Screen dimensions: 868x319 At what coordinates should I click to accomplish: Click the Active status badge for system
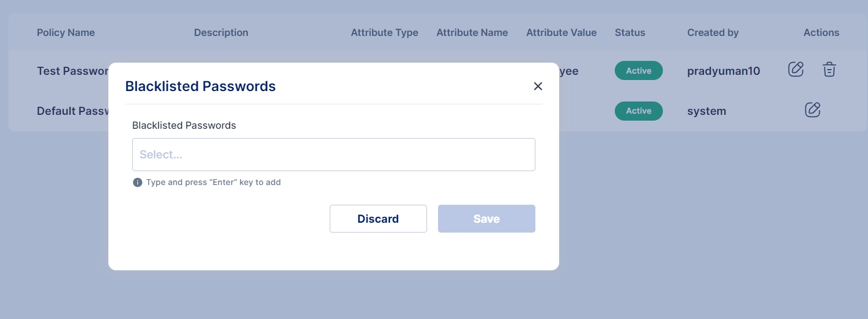point(639,111)
